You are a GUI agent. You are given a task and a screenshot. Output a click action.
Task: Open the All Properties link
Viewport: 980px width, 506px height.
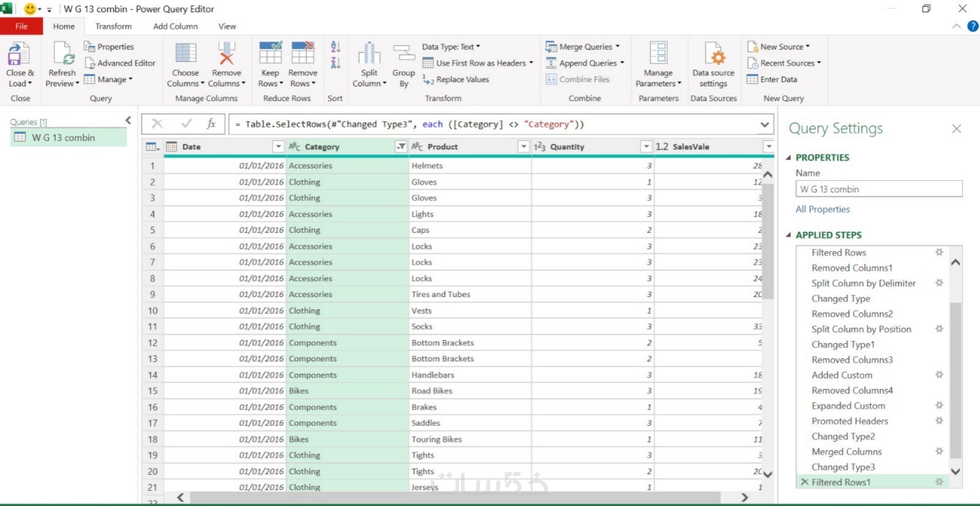[822, 210]
